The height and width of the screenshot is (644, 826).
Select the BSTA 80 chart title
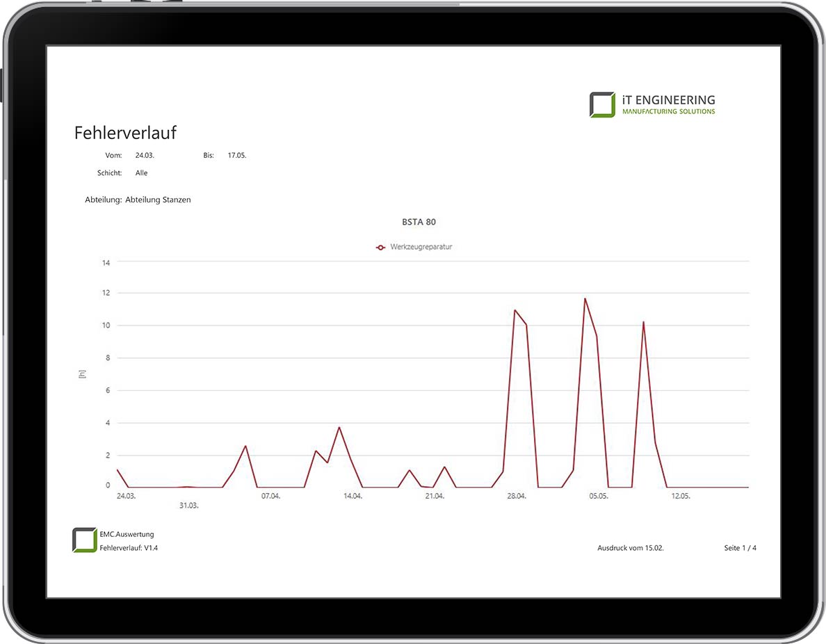point(419,222)
